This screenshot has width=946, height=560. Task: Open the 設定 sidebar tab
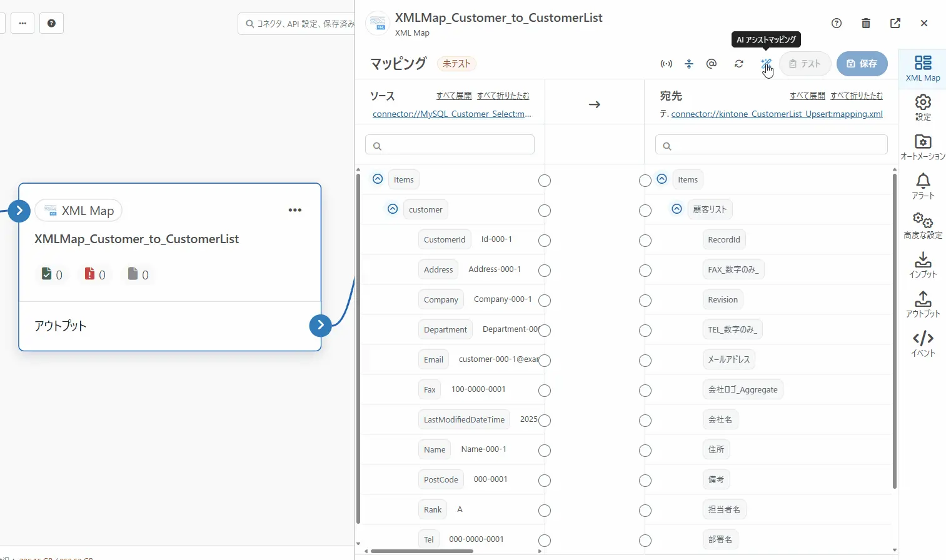pos(923,107)
